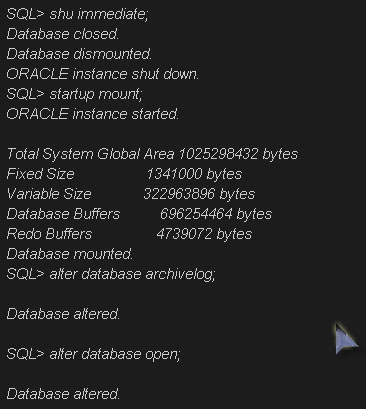Click the Redo Buffers label
Screen dimensions: 366x409
click(x=49, y=234)
